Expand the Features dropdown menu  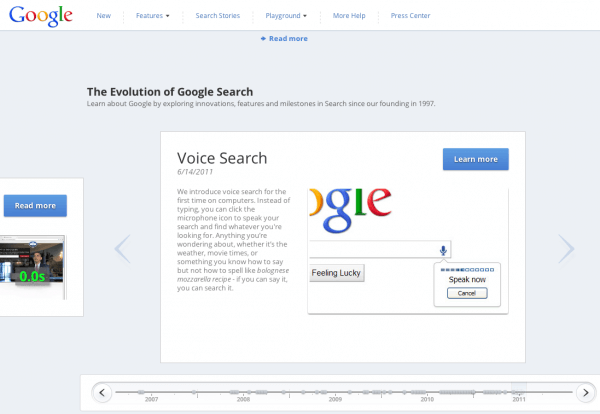tap(152, 16)
